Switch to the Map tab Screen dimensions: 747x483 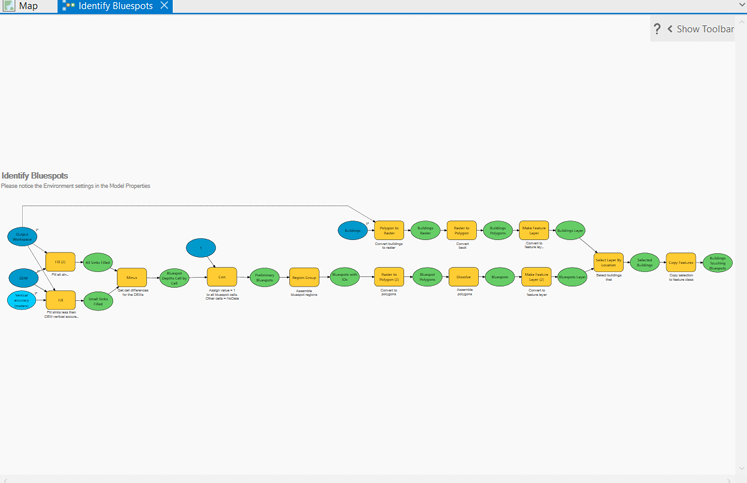[x=28, y=6]
